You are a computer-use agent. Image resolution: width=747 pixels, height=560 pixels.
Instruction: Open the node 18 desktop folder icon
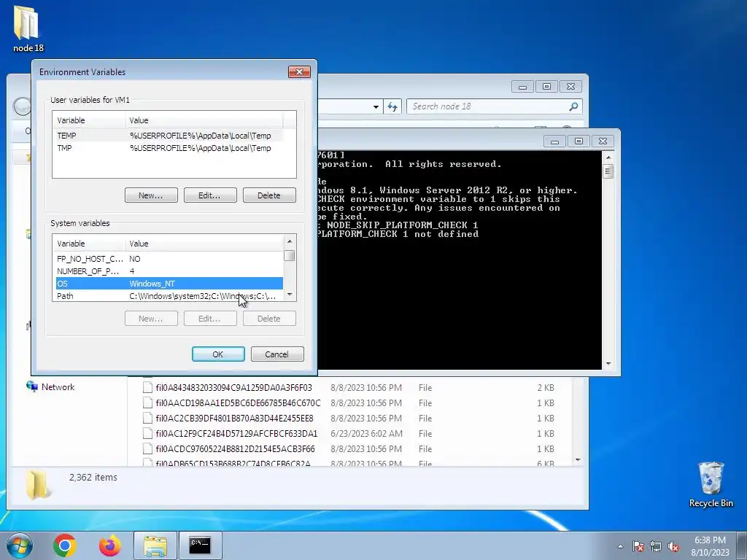(28, 28)
